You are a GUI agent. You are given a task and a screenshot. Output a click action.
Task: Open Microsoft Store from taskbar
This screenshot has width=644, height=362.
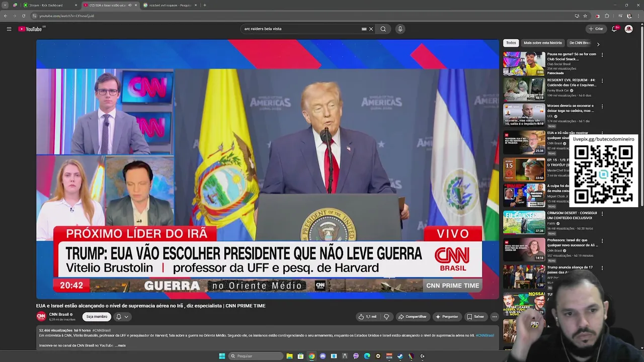pyautogui.click(x=300, y=356)
